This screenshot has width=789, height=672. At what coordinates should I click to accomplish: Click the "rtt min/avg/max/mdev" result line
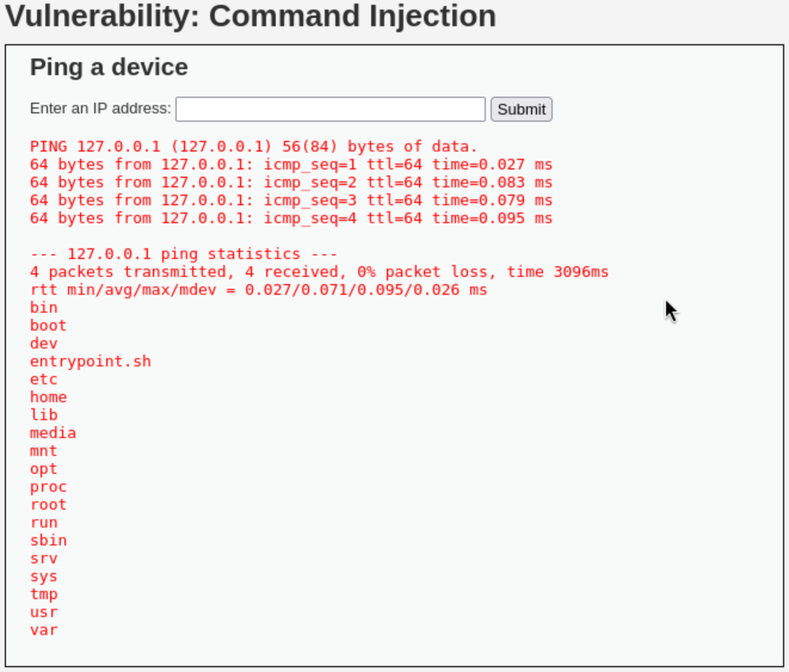pos(258,290)
